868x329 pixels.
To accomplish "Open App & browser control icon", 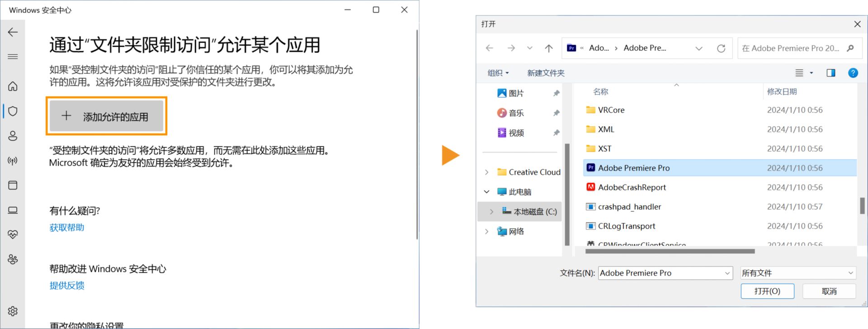I will point(13,185).
